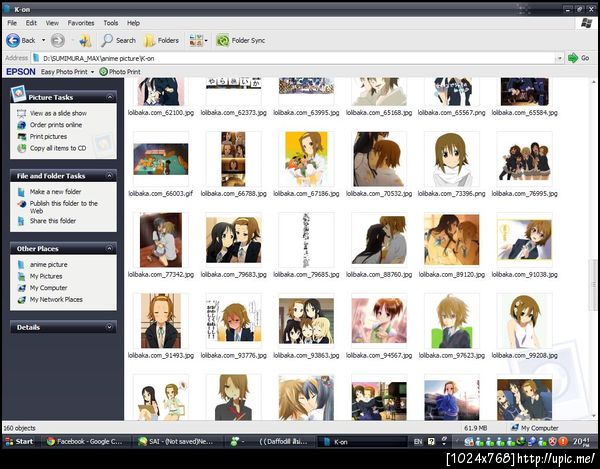The width and height of the screenshot is (600, 469).
Task: Select thumbnail lolibaka.com_93776.jpg
Action: [x=233, y=321]
